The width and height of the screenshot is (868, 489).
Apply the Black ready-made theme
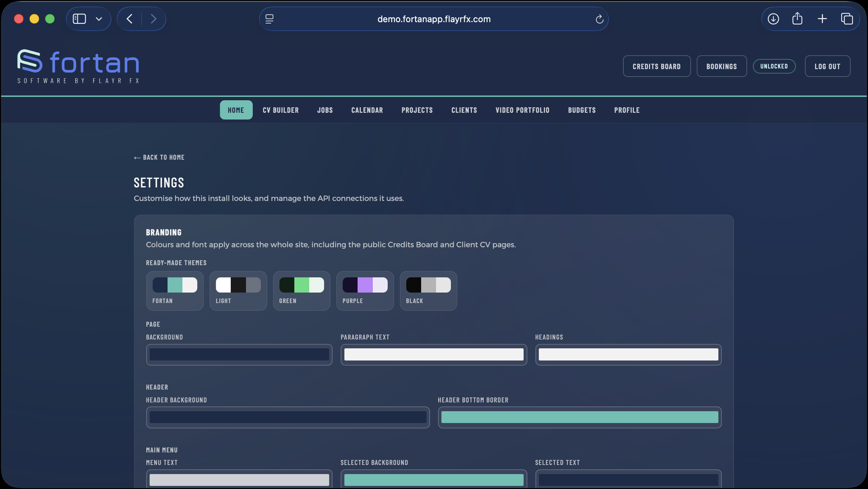click(428, 291)
